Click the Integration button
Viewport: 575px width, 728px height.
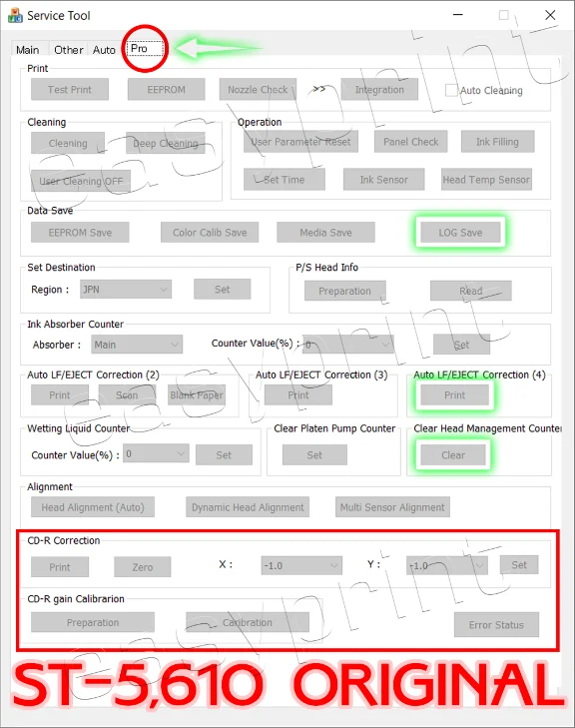(379, 89)
